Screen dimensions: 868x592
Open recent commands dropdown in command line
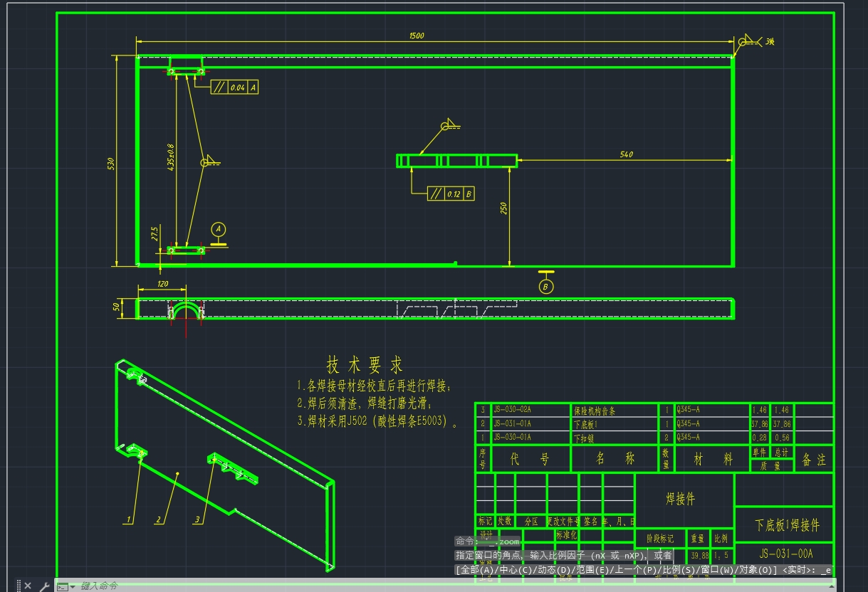66,586
